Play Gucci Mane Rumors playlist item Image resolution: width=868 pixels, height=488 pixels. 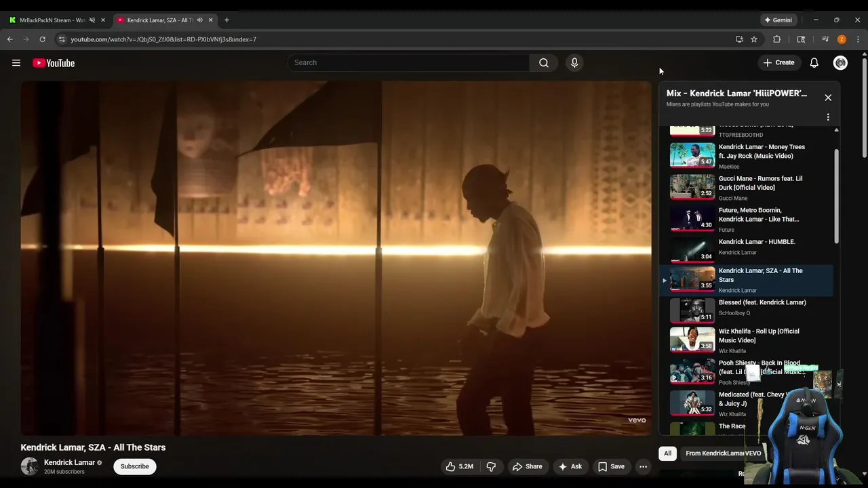click(x=746, y=187)
